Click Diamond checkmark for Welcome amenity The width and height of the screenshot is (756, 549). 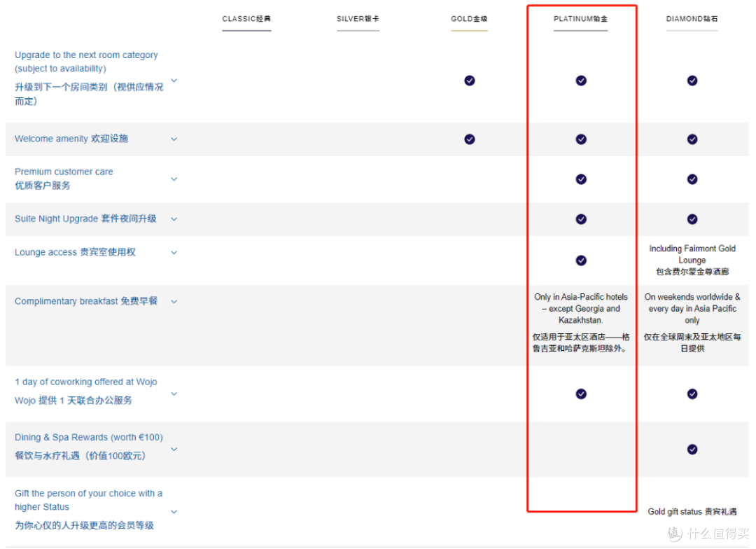(692, 139)
